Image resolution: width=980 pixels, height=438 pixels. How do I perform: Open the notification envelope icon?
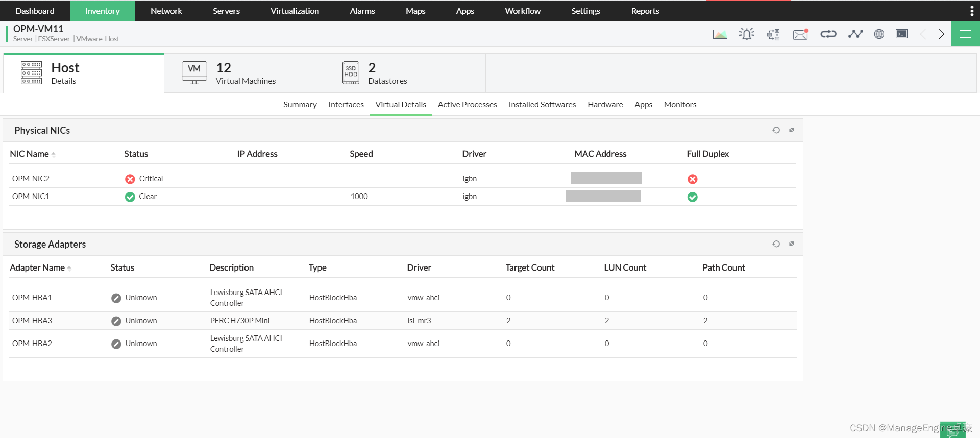click(x=800, y=34)
